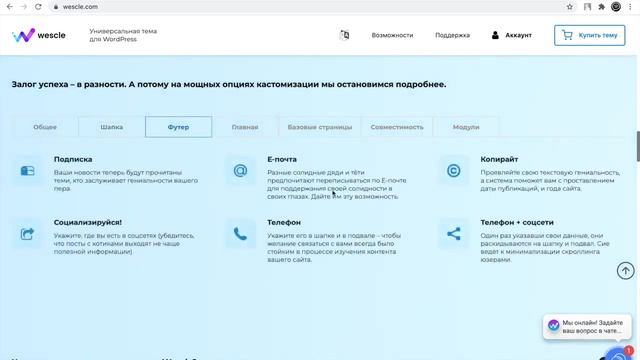The image size is (640, 360).
Task: Click the Телефон + соцсети heading
Action: pyautogui.click(x=517, y=222)
